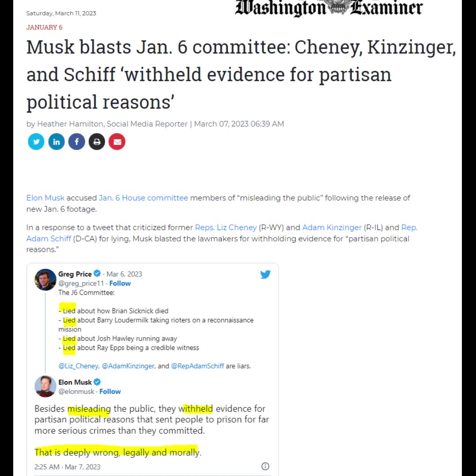This screenshot has width=476, height=476.
Task: Follow Elon Musk from embedded tweet
Action: (110, 392)
